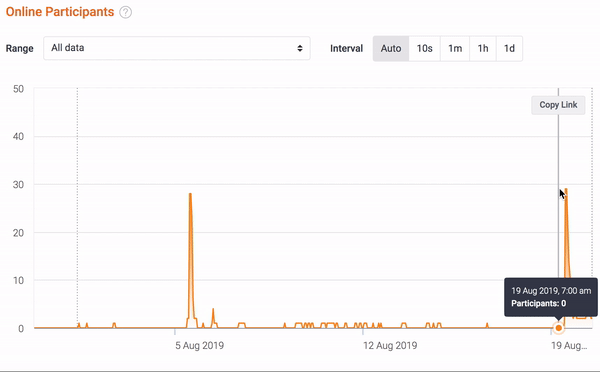
Task: Switch interval to 1m
Action: tap(455, 49)
